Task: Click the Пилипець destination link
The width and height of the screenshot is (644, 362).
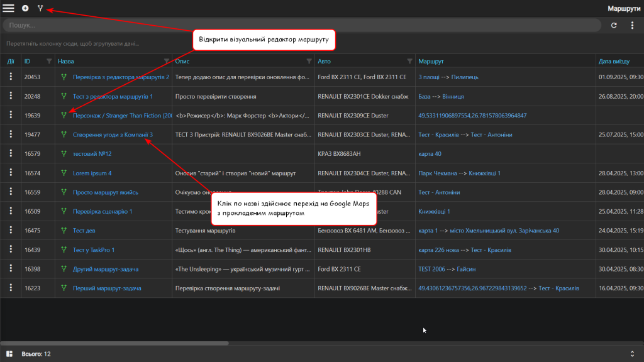Action: click(465, 77)
